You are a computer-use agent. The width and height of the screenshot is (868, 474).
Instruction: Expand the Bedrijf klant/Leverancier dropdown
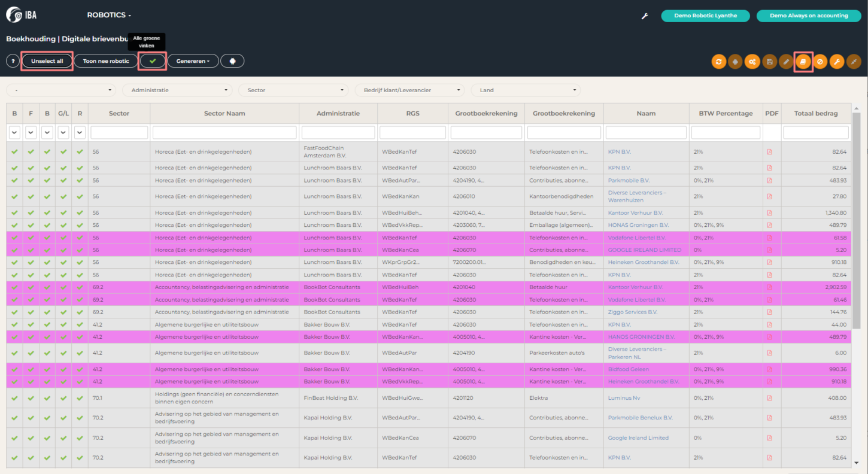point(409,90)
